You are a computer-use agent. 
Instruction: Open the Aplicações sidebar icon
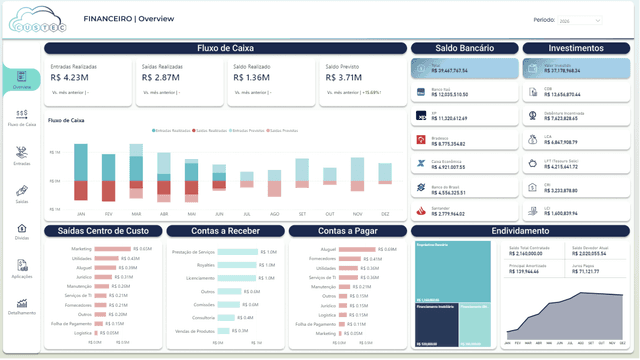click(22, 266)
